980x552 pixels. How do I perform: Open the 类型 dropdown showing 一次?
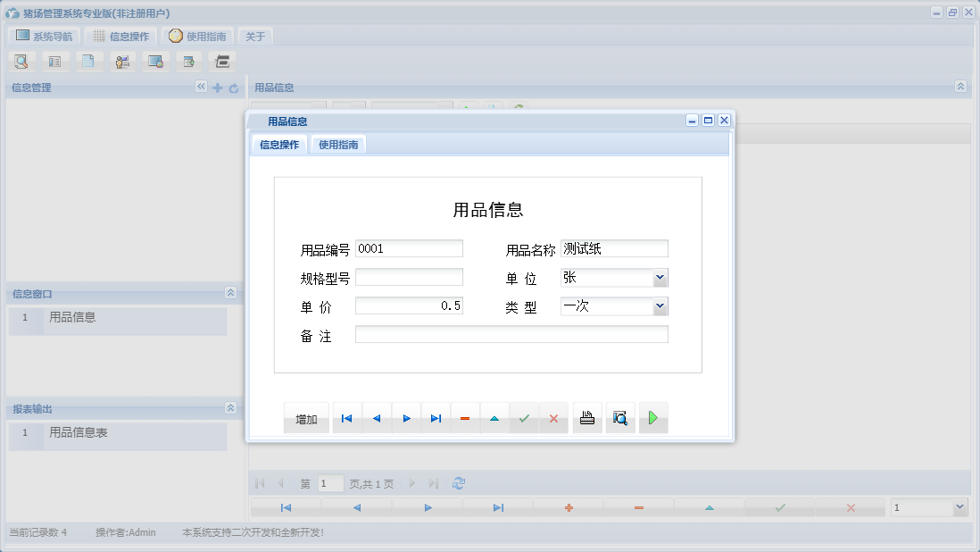tap(660, 305)
